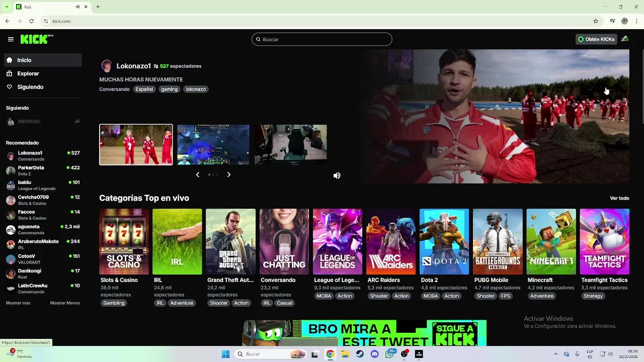Click the Buscar search field on Kick
This screenshot has height=362, width=644.
point(322,39)
